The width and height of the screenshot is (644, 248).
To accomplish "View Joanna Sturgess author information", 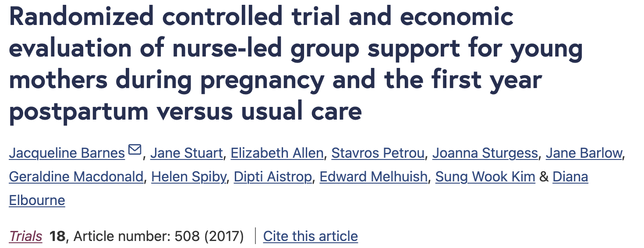I will (x=485, y=153).
